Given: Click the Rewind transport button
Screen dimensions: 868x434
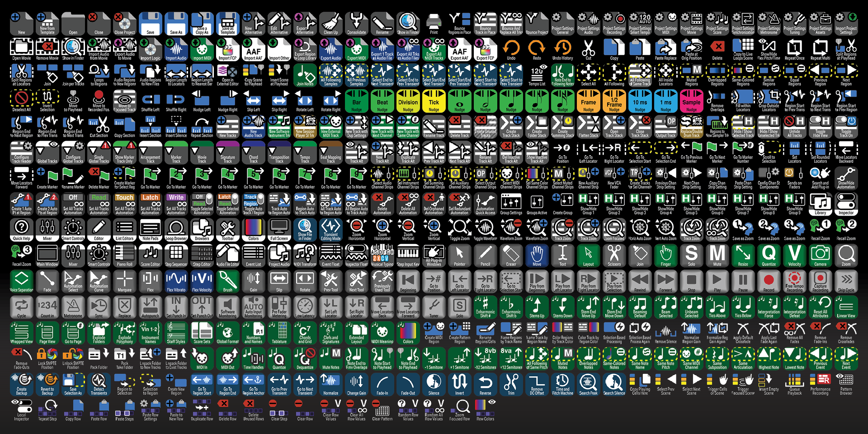Looking at the screenshot, I should tap(640, 281).
